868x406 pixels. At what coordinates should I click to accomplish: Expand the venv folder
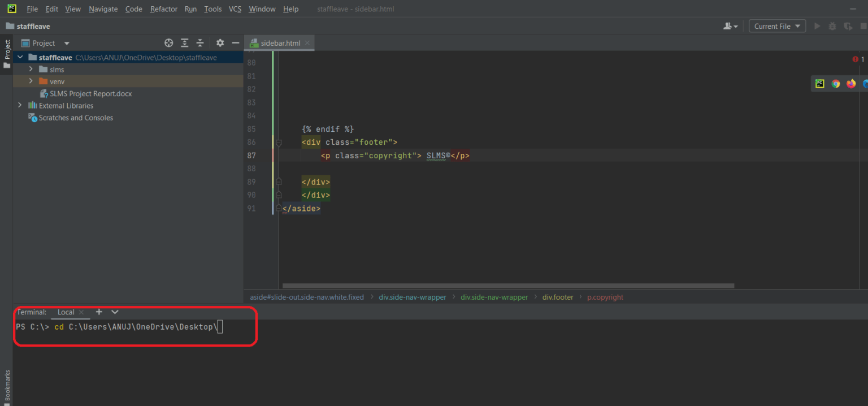click(x=32, y=81)
